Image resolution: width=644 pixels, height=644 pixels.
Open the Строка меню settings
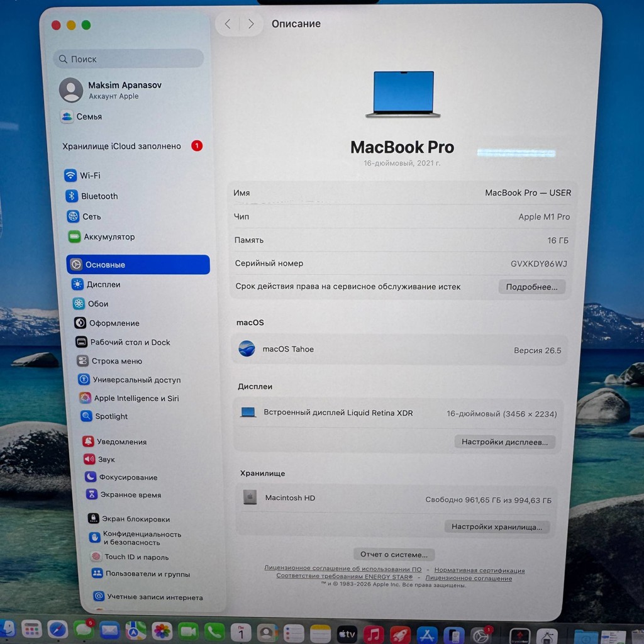pos(109,361)
